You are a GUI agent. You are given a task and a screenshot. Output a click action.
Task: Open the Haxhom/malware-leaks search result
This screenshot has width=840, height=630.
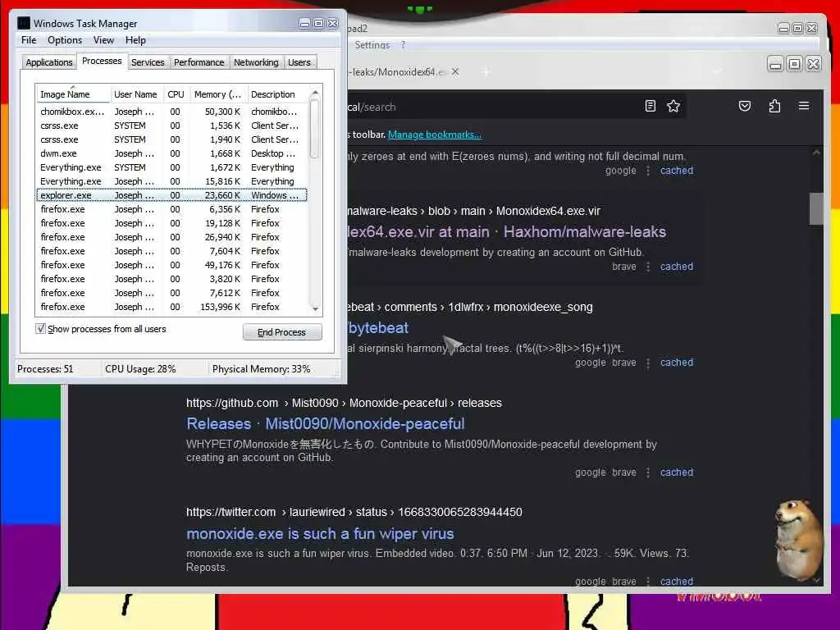pos(507,232)
